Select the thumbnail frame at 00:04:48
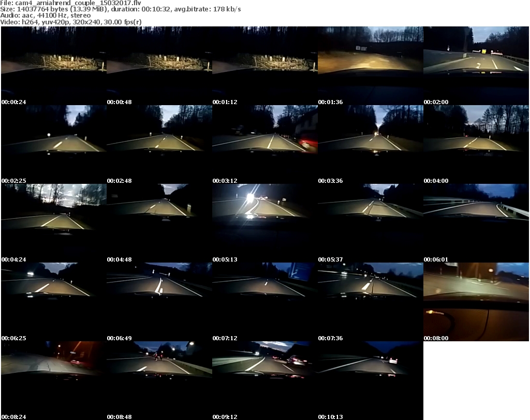Image resolution: width=530 pixels, height=420 pixels. pyautogui.click(x=159, y=224)
